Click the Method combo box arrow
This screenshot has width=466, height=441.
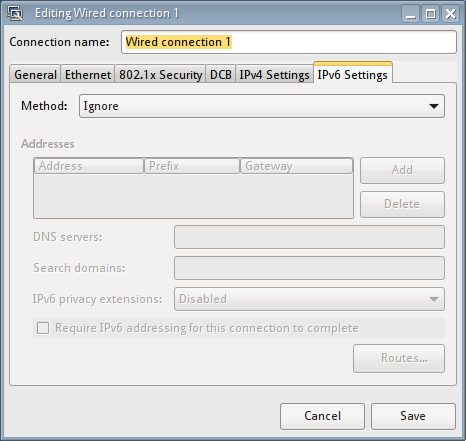coord(434,106)
